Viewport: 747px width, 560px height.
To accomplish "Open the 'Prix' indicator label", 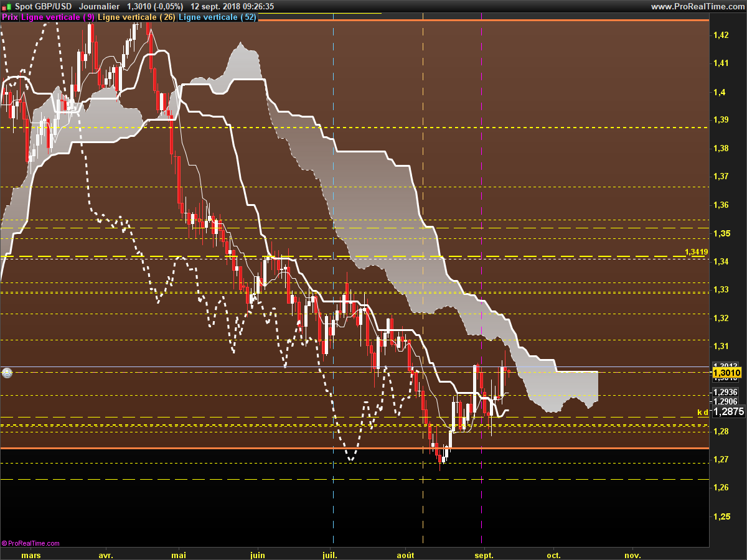I will [x=10, y=17].
